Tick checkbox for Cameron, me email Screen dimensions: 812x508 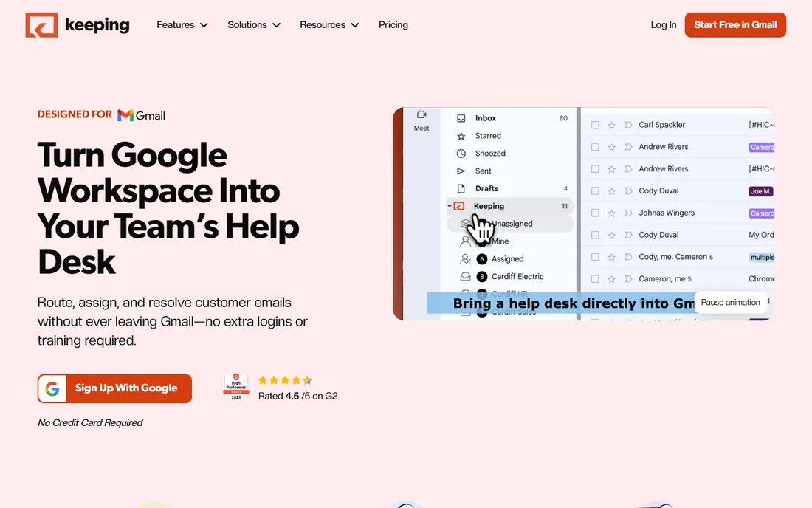(595, 279)
